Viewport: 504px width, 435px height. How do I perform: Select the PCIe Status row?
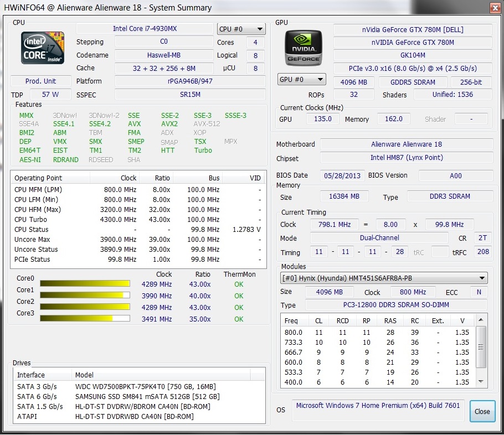[138, 259]
